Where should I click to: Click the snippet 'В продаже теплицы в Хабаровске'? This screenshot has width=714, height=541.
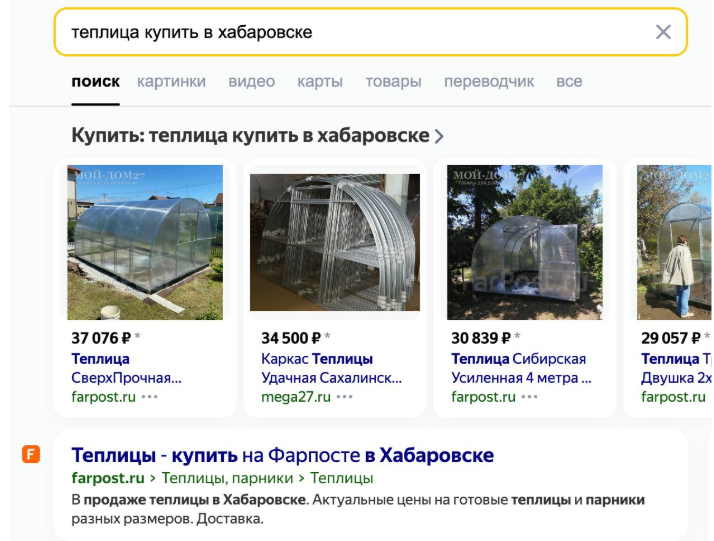190,500
